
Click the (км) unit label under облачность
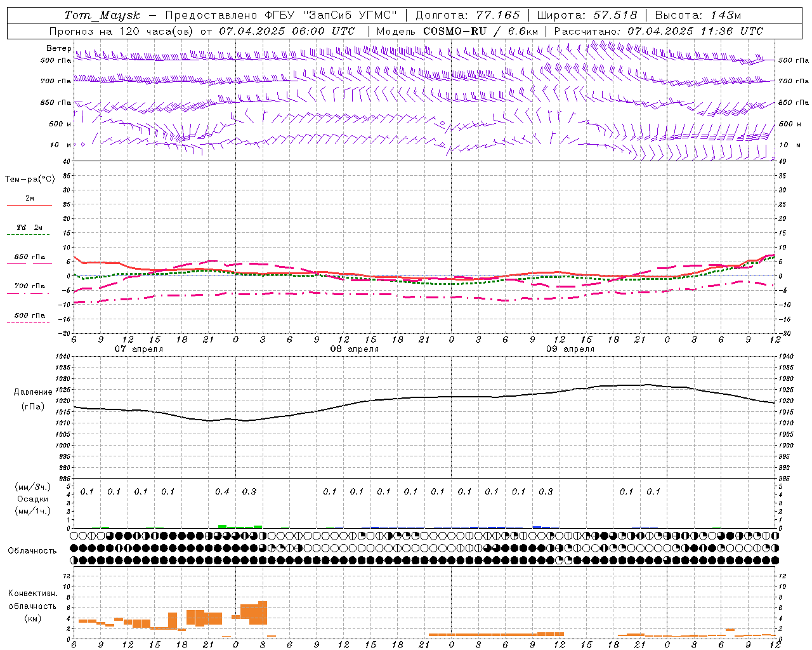pyautogui.click(x=33, y=618)
